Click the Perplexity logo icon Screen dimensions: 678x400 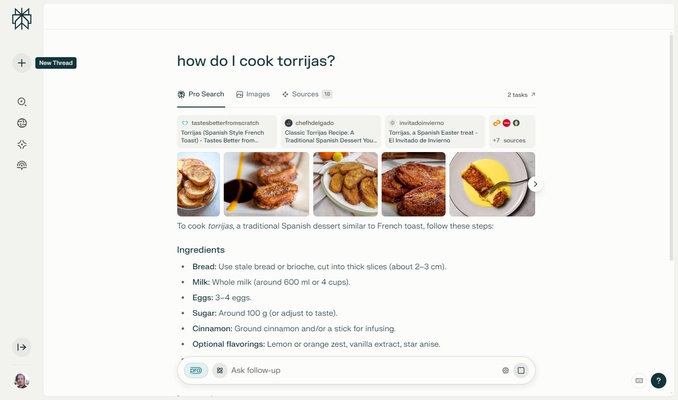click(22, 19)
